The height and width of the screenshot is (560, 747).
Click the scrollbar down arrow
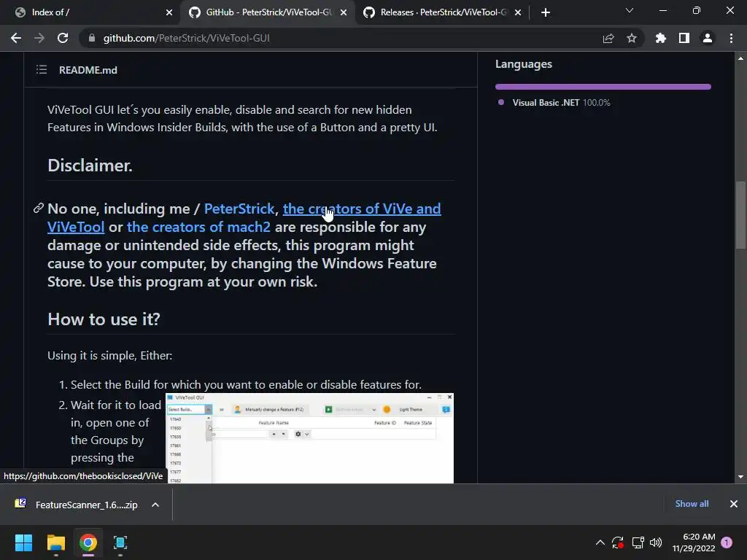(x=740, y=477)
